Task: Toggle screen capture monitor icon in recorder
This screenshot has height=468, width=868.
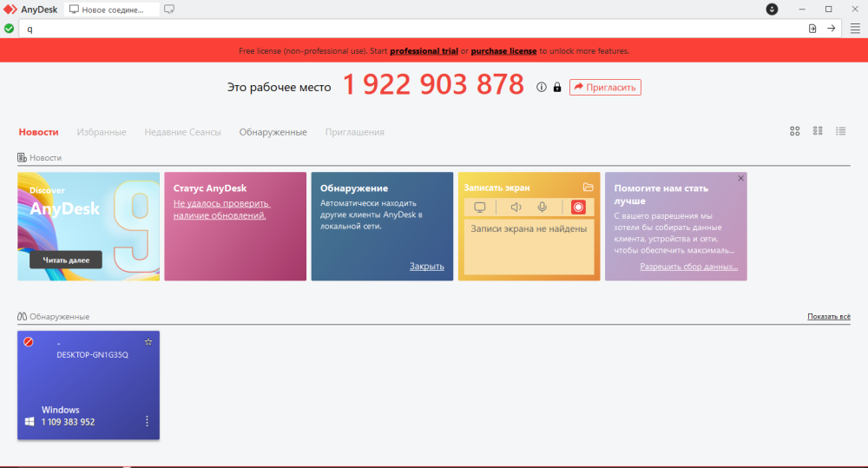Action: 480,208
